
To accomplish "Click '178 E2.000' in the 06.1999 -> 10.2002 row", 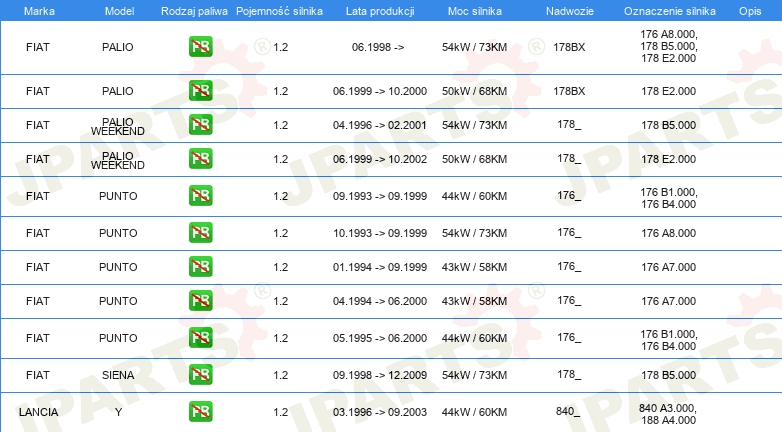I will pos(669,159).
